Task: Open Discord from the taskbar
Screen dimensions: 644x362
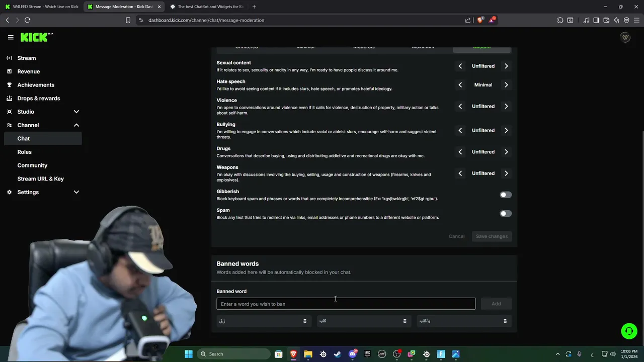Action: 353,354
